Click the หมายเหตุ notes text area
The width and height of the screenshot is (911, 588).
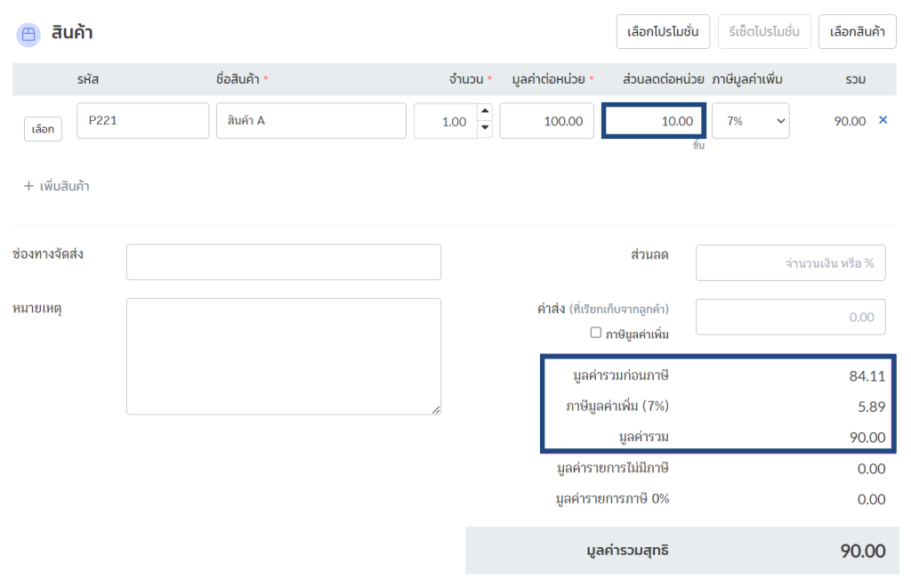point(284,356)
